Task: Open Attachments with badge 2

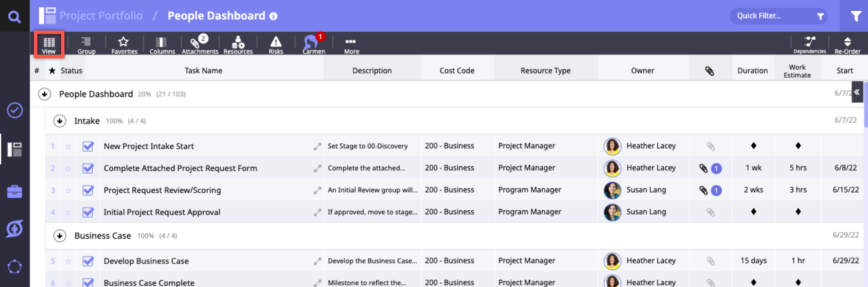Action: coord(200,45)
